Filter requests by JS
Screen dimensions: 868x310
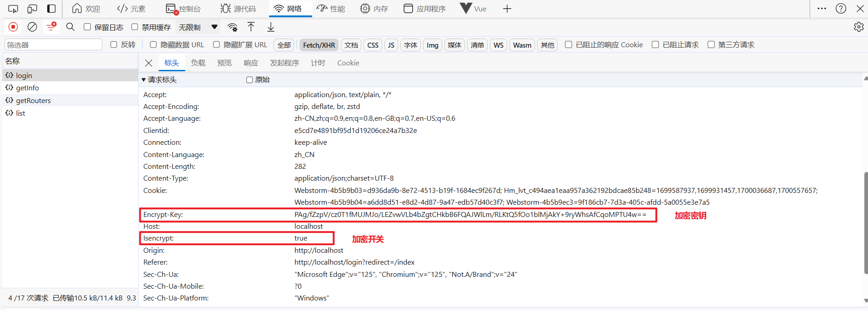pos(391,45)
